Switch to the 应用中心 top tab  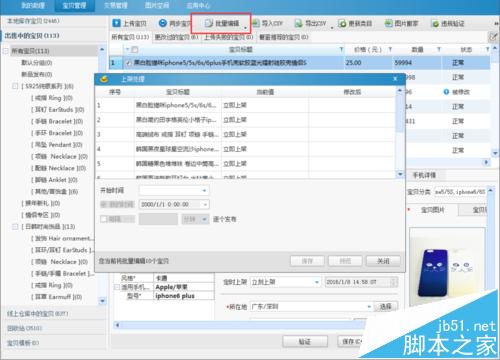(x=198, y=5)
